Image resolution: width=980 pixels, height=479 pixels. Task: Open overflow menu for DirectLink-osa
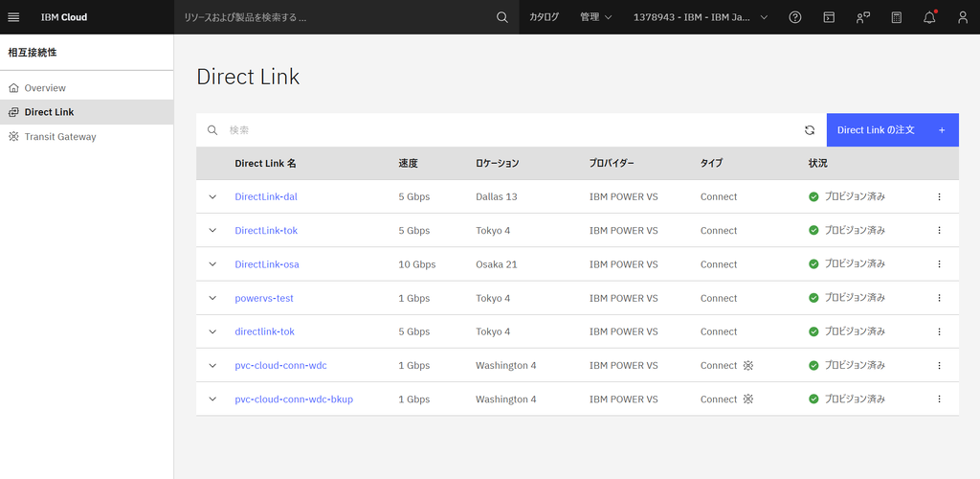(x=939, y=263)
